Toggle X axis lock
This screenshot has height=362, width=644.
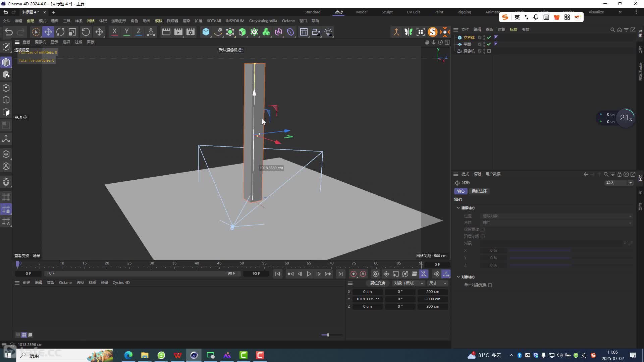click(114, 32)
